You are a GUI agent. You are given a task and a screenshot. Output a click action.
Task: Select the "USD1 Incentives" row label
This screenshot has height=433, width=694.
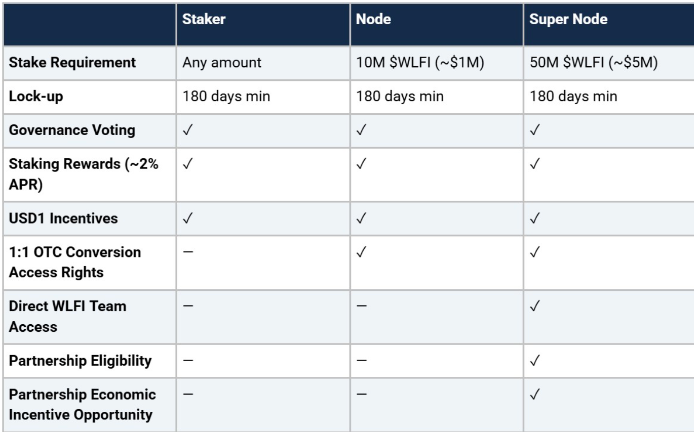pos(64,215)
